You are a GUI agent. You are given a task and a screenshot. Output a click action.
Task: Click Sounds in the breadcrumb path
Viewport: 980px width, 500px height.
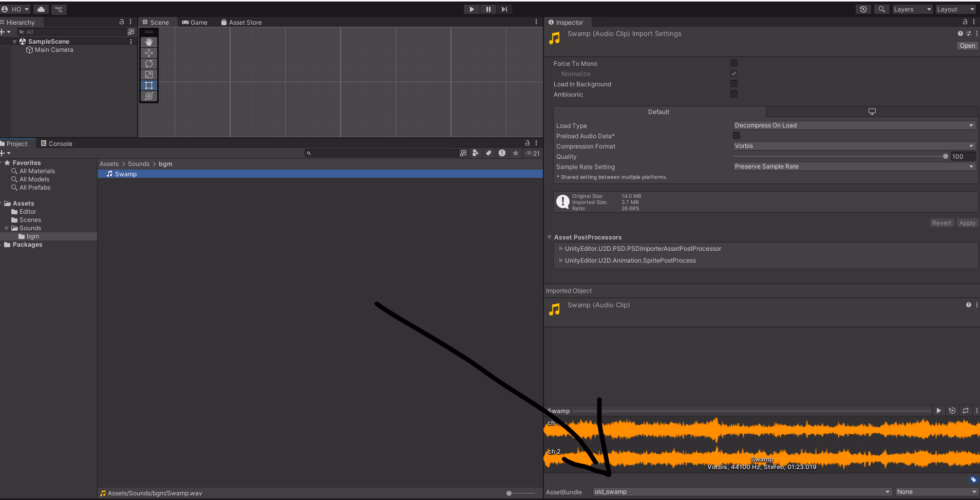(139, 164)
